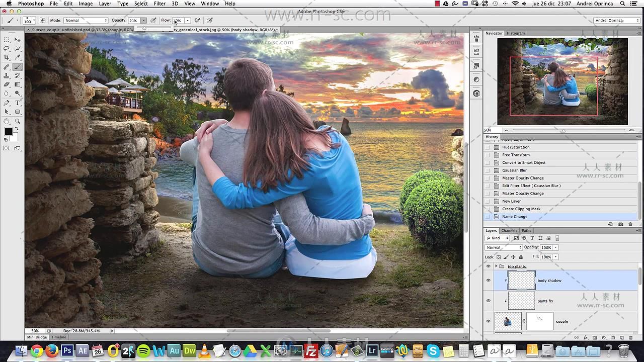
Task: Select the Eraser tool
Action: click(7, 84)
